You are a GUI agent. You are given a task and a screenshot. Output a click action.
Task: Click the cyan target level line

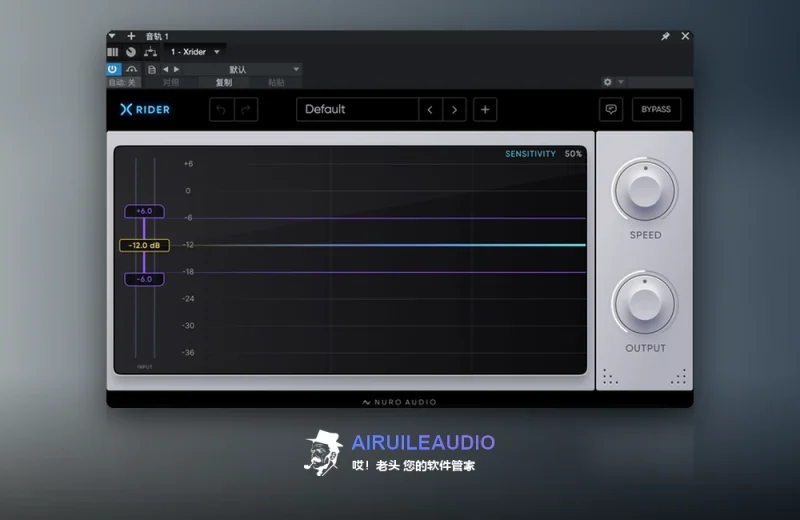(390, 245)
